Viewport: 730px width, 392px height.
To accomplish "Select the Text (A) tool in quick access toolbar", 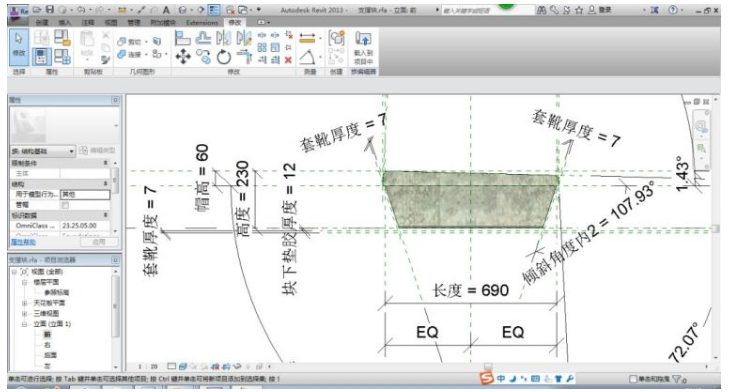I will pos(166,10).
